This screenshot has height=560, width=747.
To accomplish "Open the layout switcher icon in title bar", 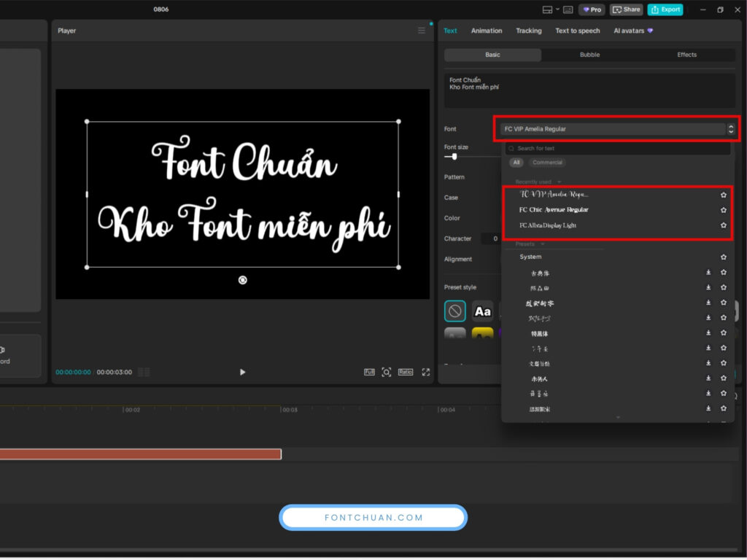I will click(x=547, y=9).
